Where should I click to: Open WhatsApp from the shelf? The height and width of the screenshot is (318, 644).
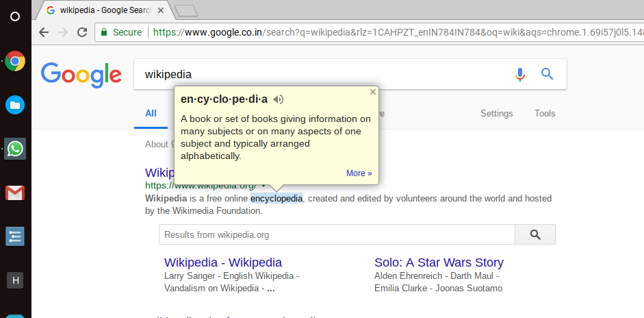(15, 149)
